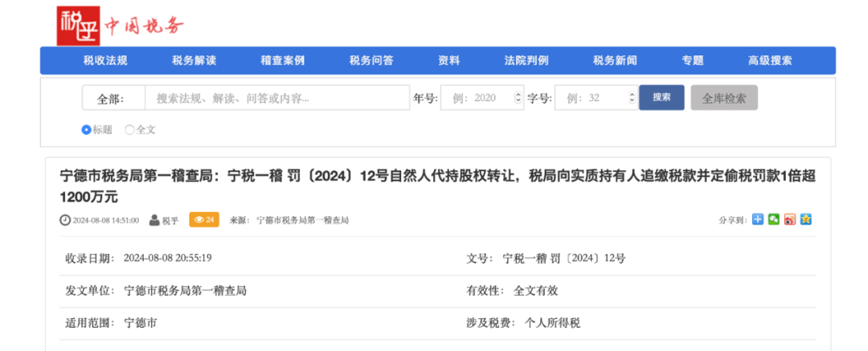
Task: Go to 稽查案例 menu item
Action: [x=282, y=60]
